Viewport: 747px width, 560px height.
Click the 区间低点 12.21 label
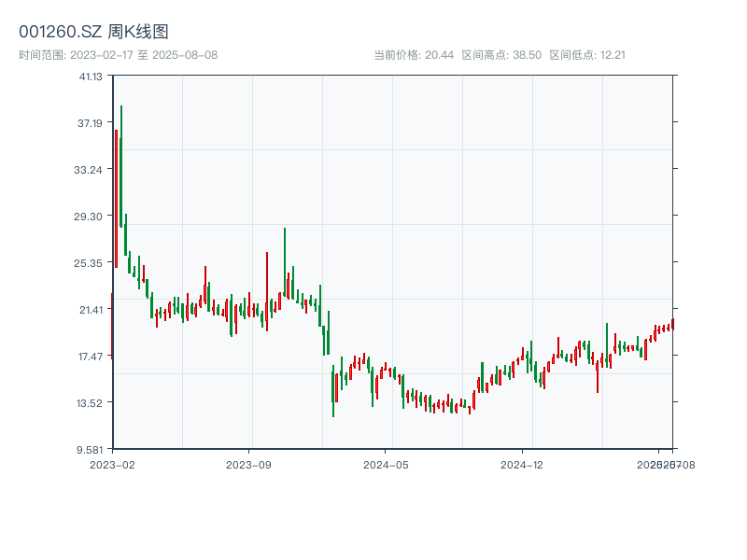click(587, 55)
